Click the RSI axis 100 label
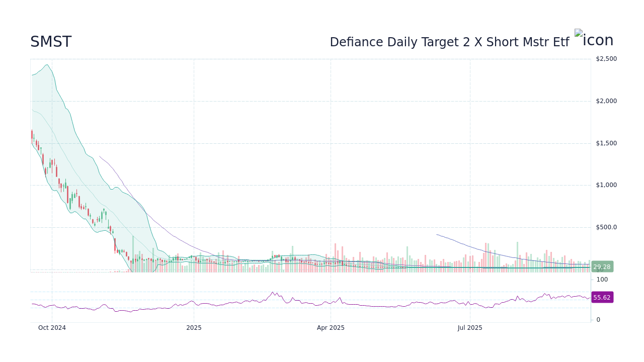 [x=602, y=279]
